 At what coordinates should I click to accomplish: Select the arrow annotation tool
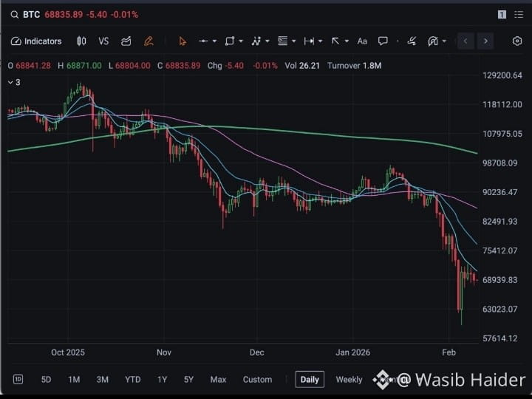(335, 41)
